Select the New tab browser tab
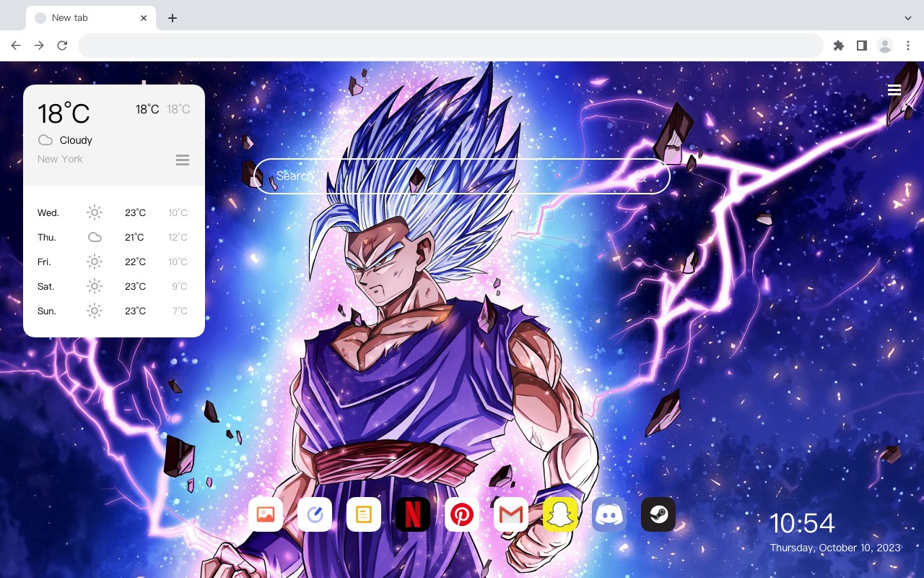 [x=91, y=18]
